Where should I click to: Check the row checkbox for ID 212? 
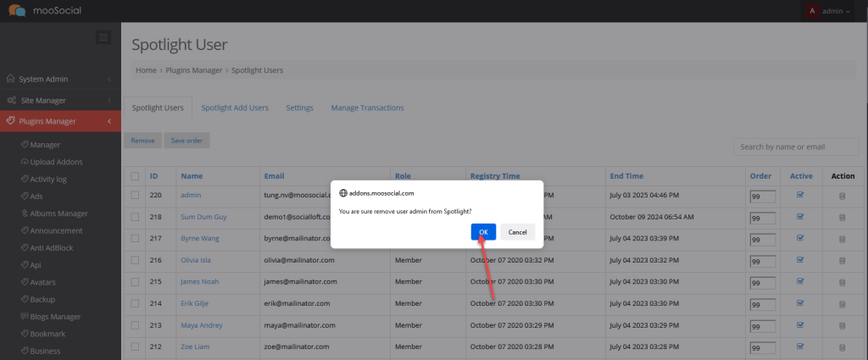click(135, 346)
